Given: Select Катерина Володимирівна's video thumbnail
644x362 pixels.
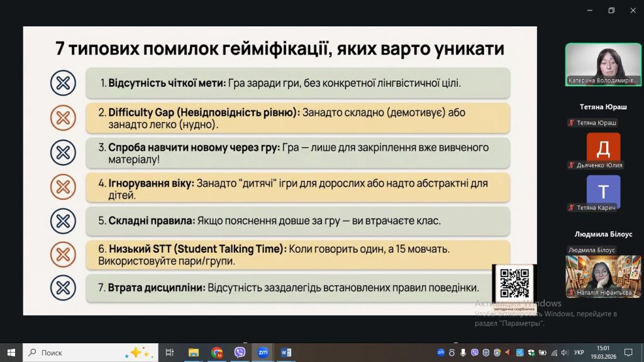Looking at the screenshot, I should click(x=602, y=64).
